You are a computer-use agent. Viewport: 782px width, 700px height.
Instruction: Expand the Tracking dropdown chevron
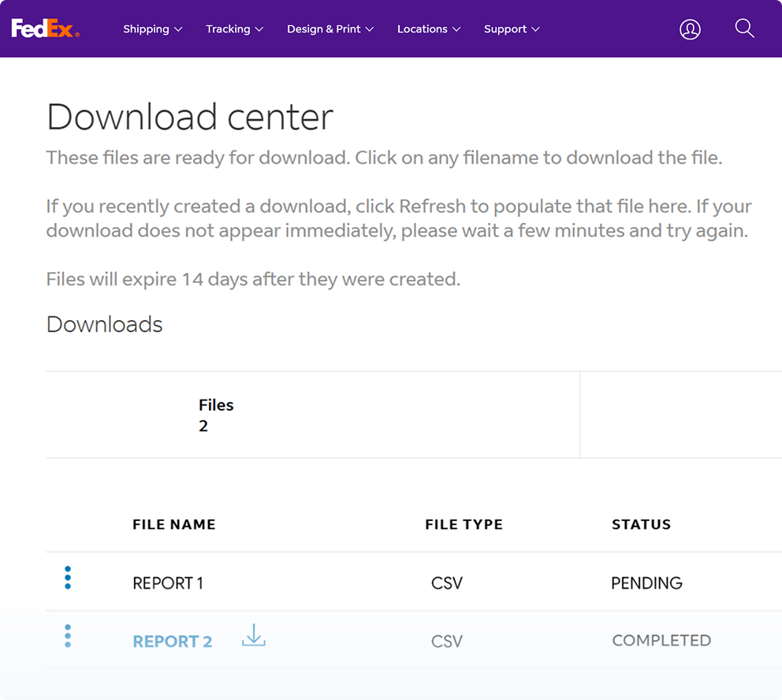click(259, 29)
